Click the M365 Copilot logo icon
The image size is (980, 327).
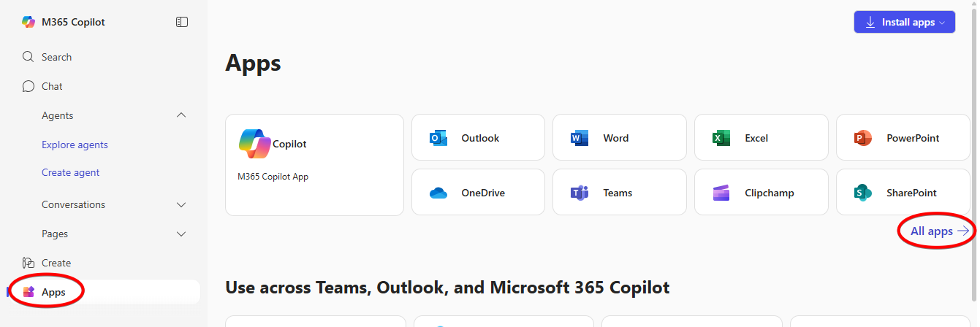click(x=29, y=22)
